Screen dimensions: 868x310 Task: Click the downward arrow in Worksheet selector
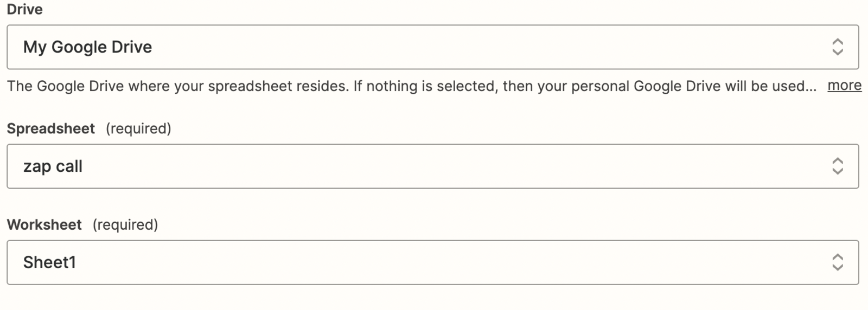[838, 268]
